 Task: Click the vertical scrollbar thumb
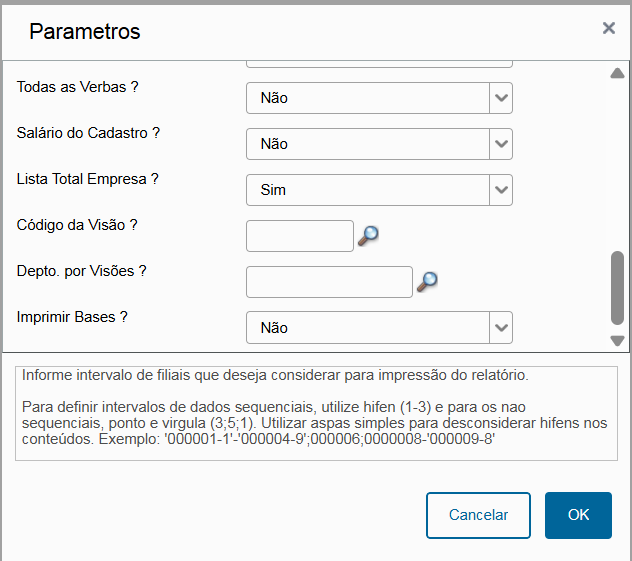point(617,288)
